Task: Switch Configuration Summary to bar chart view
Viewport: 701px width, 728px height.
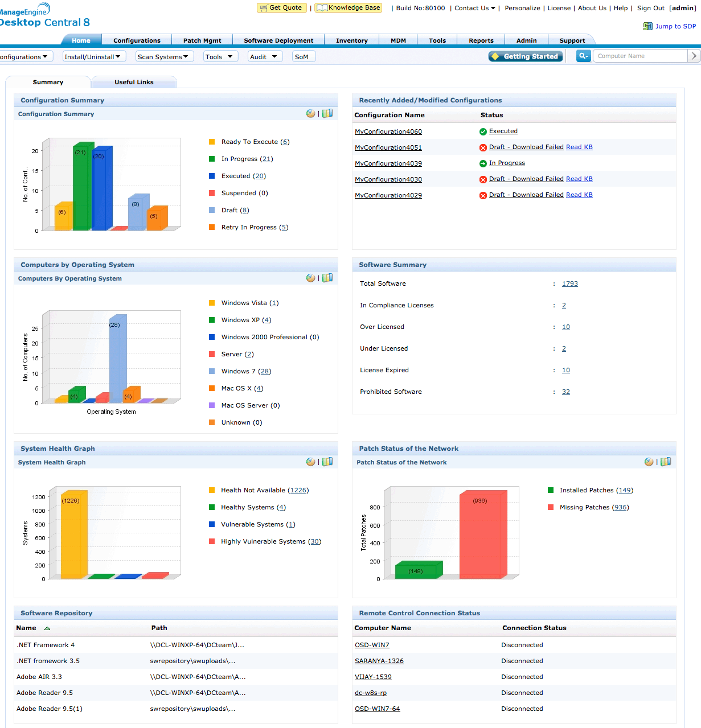Action: click(327, 114)
